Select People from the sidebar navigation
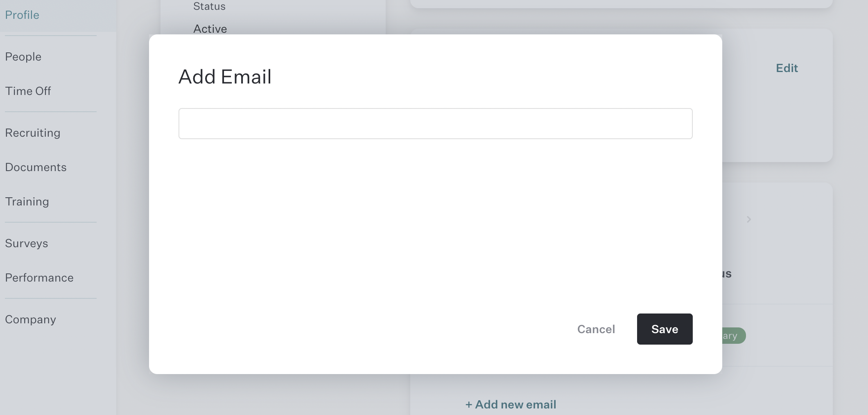This screenshot has width=868, height=415. pos(23,57)
